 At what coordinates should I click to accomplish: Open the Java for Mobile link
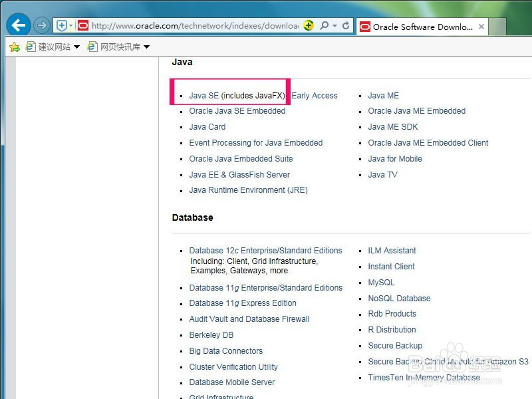pos(395,159)
